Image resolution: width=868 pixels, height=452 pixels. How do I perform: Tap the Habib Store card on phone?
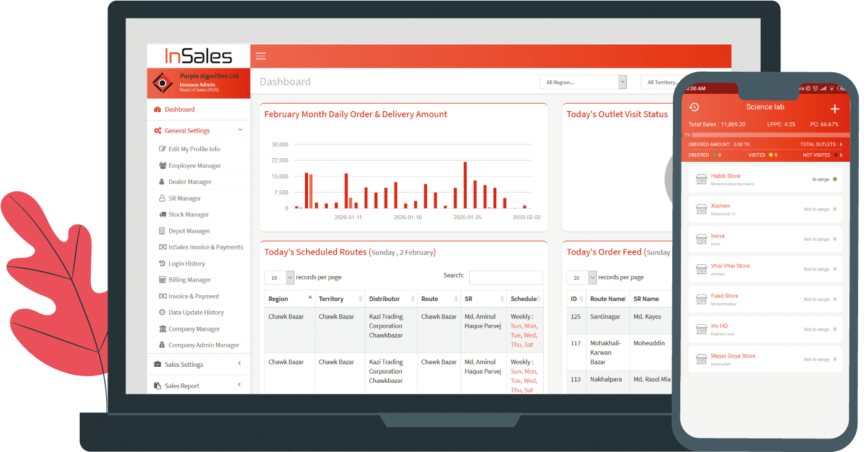766,179
